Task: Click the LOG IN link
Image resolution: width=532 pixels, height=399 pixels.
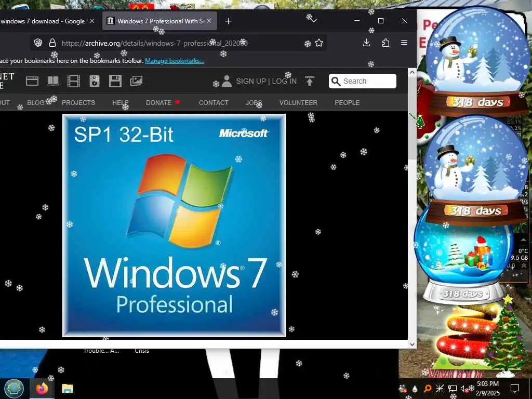Action: tap(284, 81)
